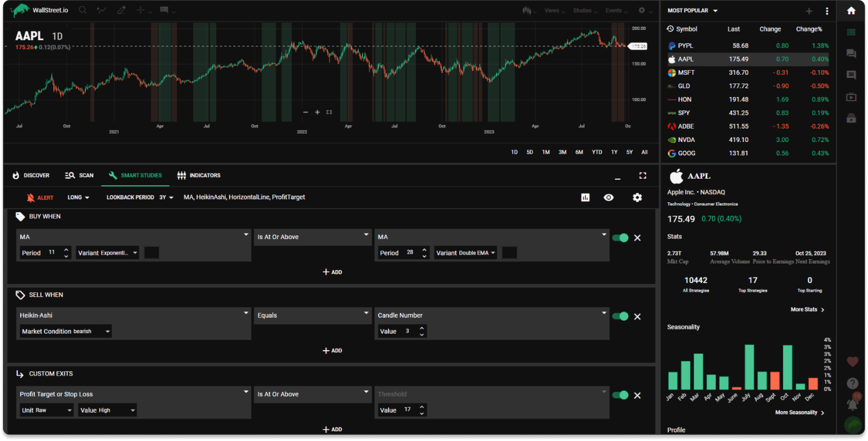Increase the MA Period 11 stepper
868x441 pixels.
coord(66,249)
